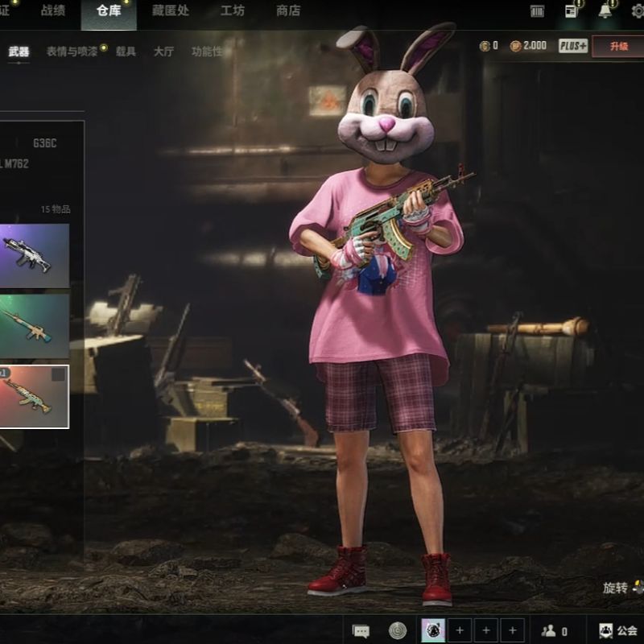Image resolution: width=644 pixels, height=644 pixels.
Task: Select the 表情与喷漆 sub-tab
Action: point(72,52)
